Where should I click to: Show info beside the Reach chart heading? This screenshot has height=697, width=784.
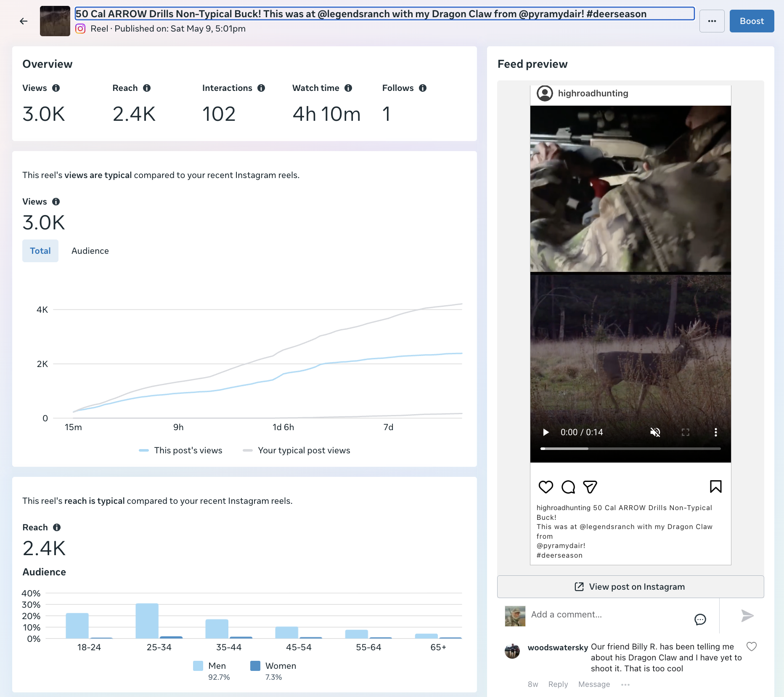pos(57,527)
